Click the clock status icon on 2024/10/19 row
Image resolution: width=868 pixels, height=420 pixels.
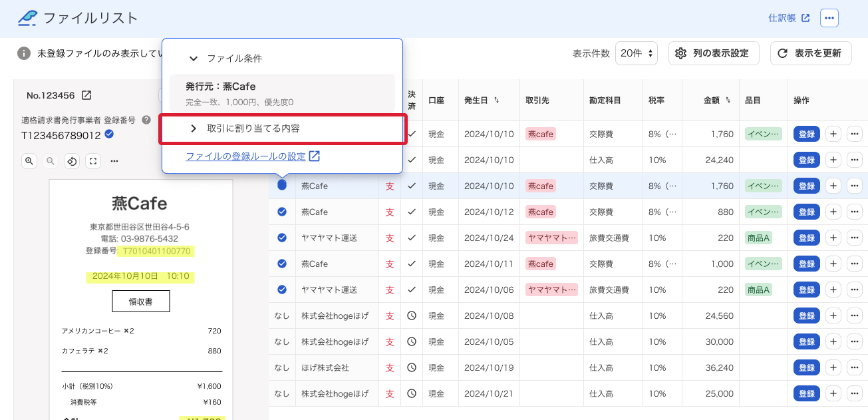click(412, 367)
